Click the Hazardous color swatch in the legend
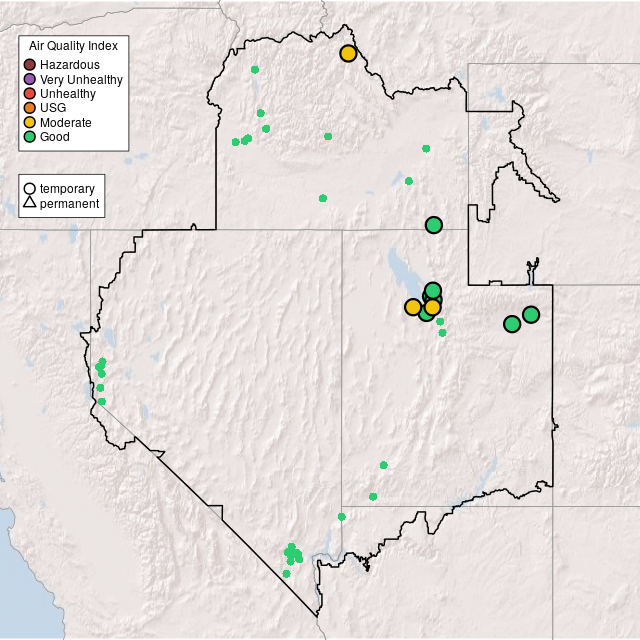 pos(30,65)
